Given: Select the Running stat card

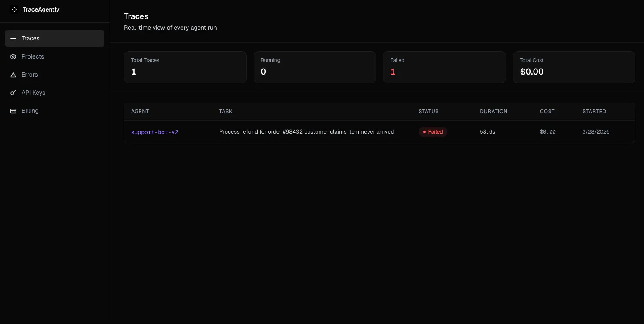Looking at the screenshot, I should (315, 67).
